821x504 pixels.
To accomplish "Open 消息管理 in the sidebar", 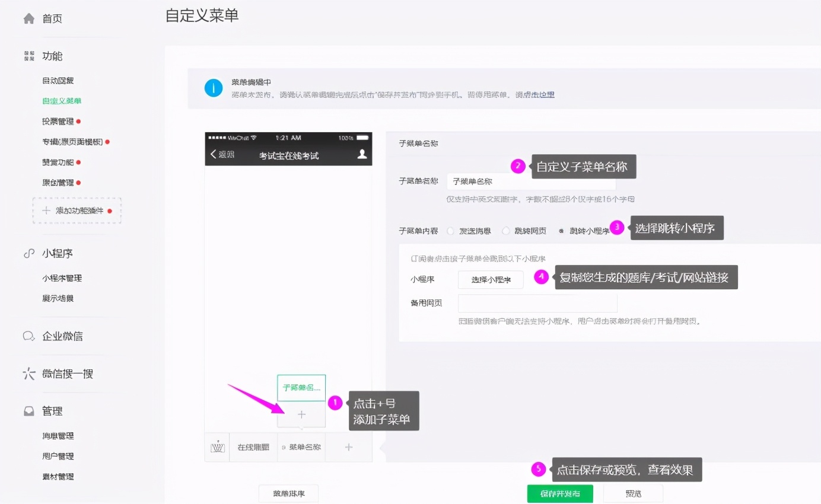I will coord(58,436).
